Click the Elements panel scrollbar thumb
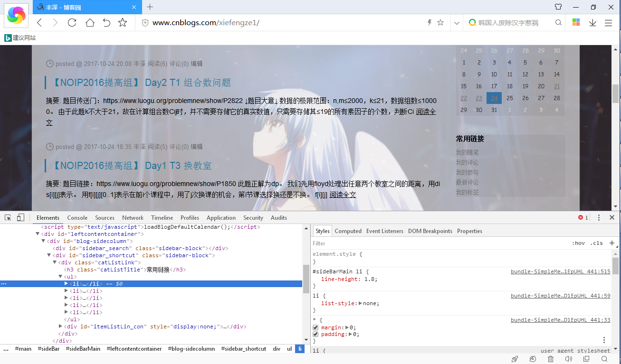Image resolution: width=621 pixels, height=364 pixels. 306,279
